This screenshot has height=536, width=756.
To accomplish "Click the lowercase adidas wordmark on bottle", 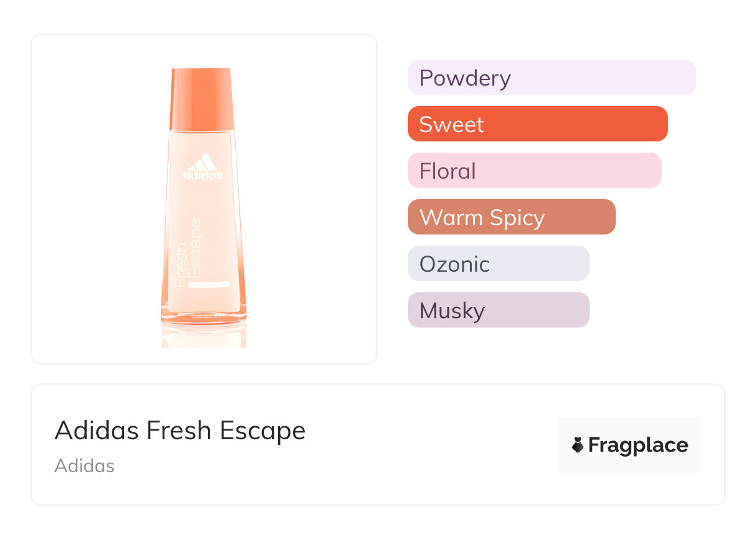I will point(202,176).
